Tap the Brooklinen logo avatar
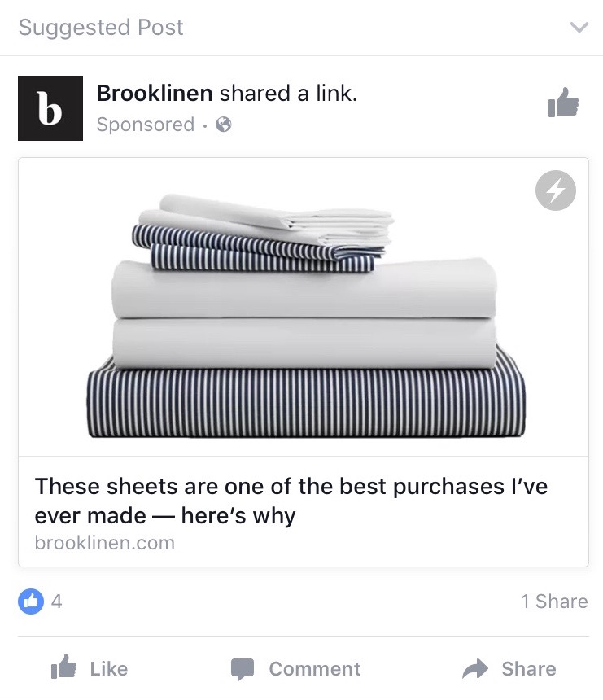The height and width of the screenshot is (700, 603). (x=50, y=108)
